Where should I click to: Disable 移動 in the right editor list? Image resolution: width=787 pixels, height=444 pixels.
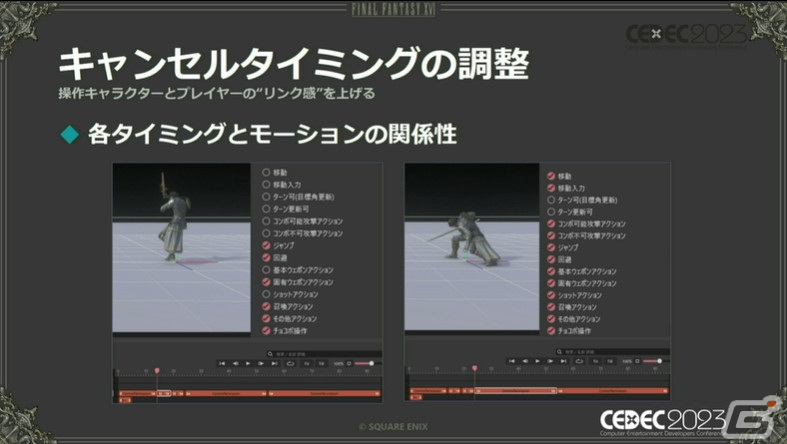(551, 176)
